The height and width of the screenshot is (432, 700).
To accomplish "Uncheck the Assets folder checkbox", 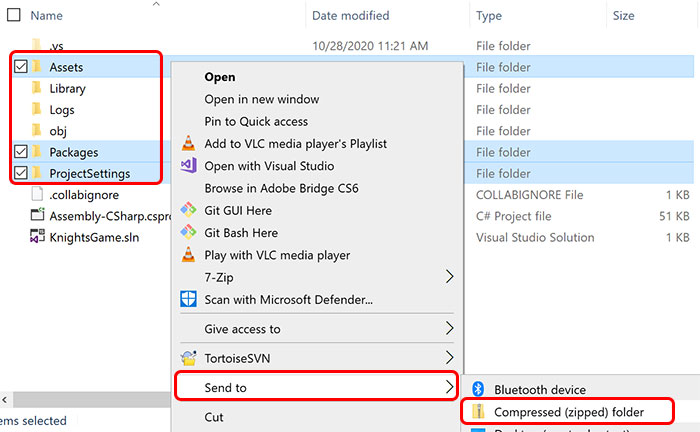I will [x=21, y=66].
